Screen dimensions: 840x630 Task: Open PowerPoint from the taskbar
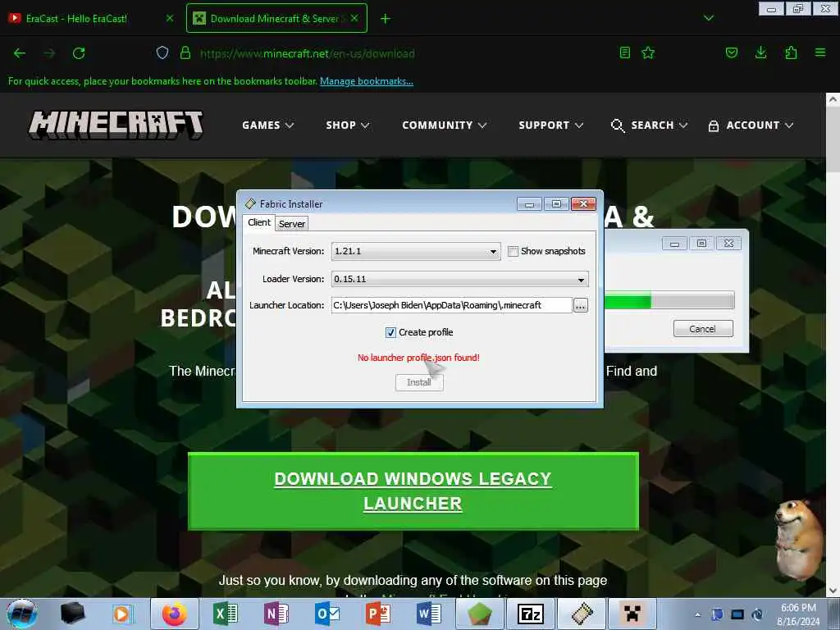click(x=378, y=614)
